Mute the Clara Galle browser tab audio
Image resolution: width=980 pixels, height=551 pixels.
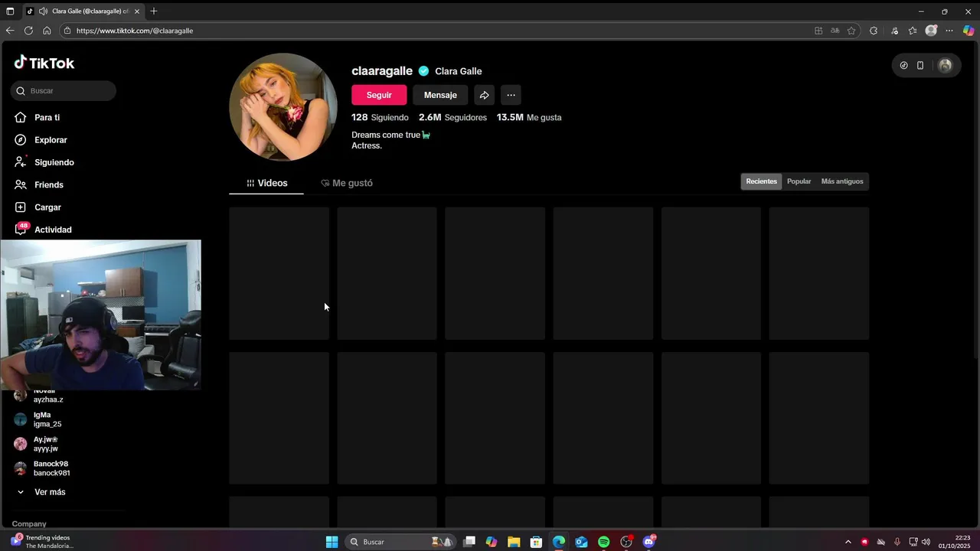pos(43,11)
